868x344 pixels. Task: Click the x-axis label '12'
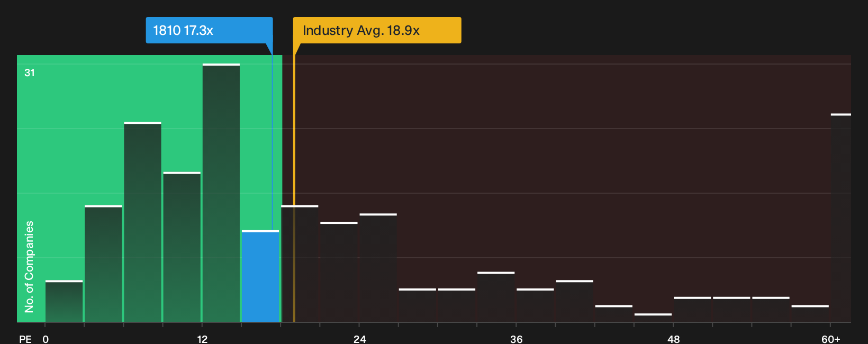(202, 339)
